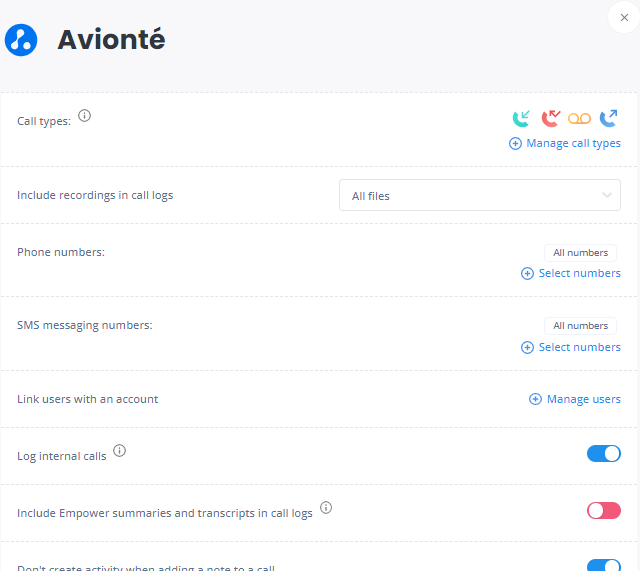Viewport: 640px width, 571px height.
Task: Select numbers for Phone numbers
Action: coord(571,273)
